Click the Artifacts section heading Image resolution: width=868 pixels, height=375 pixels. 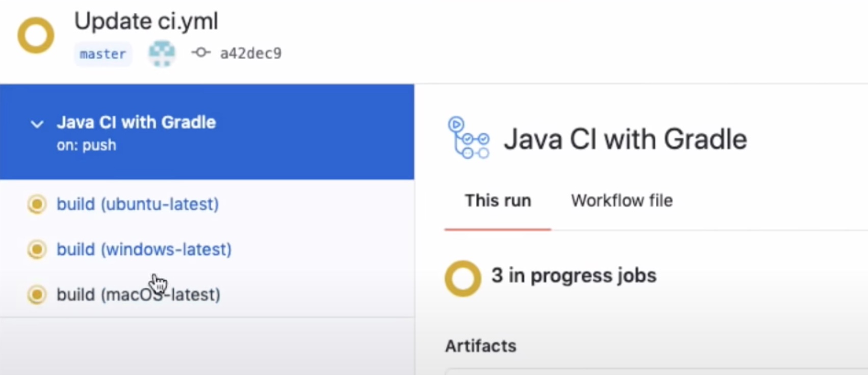(480, 346)
